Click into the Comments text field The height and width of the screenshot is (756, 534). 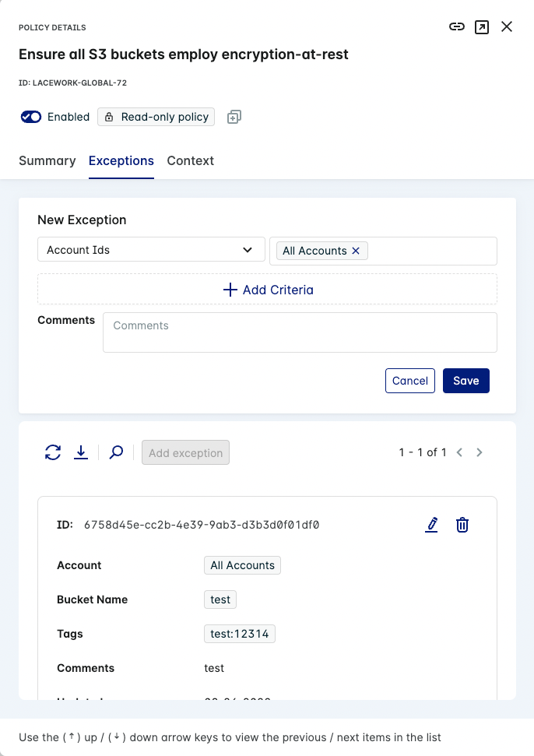pyautogui.click(x=300, y=332)
